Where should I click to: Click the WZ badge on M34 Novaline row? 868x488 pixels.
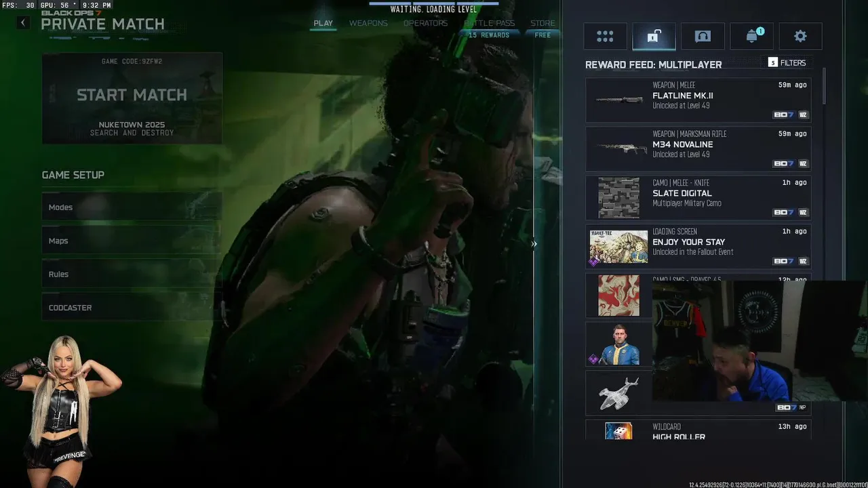coord(803,163)
